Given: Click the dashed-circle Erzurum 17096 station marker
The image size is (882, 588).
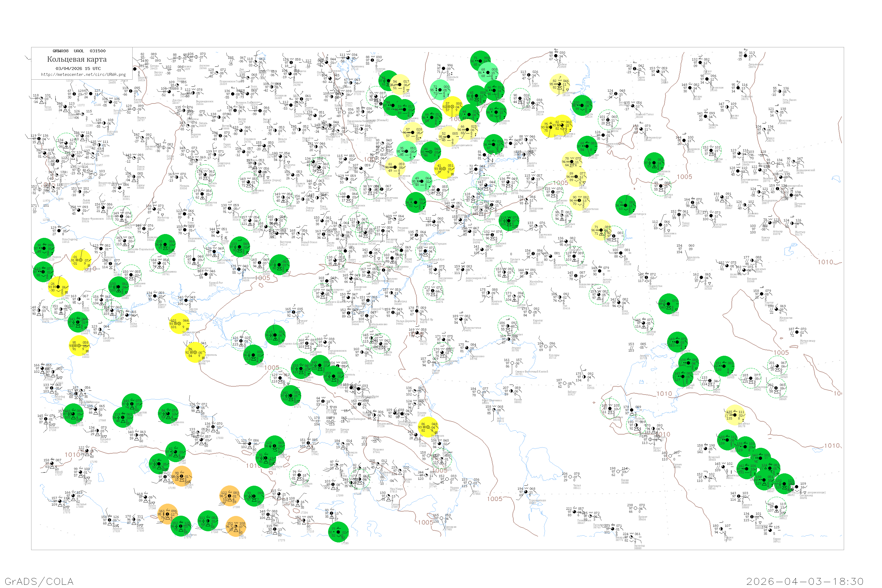Looking at the screenshot, I should (x=300, y=475).
